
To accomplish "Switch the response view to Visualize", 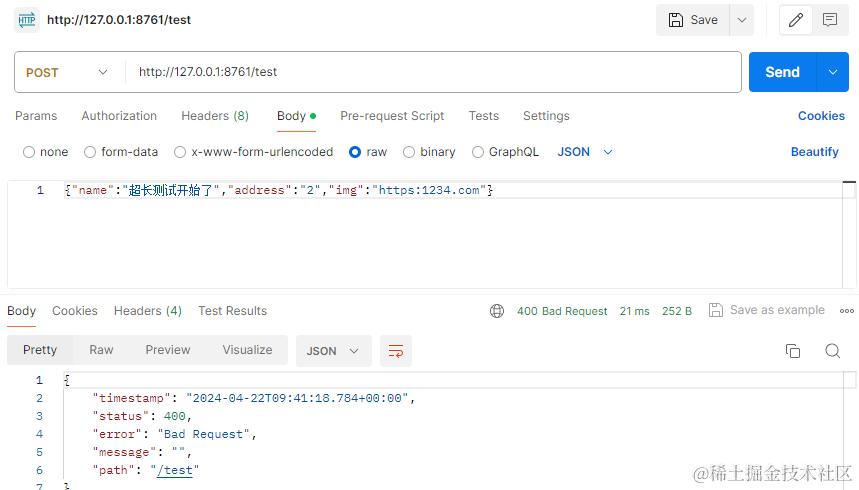I will (x=247, y=350).
